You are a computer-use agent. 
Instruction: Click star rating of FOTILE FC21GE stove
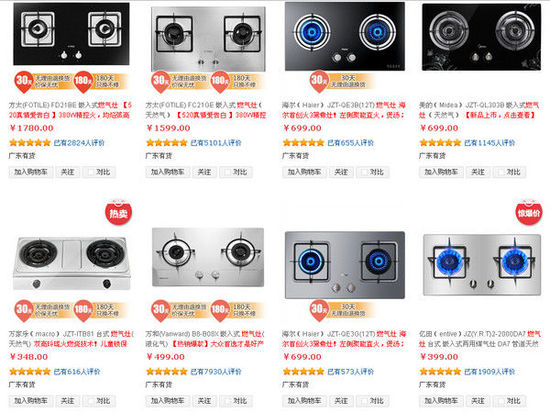167,143
